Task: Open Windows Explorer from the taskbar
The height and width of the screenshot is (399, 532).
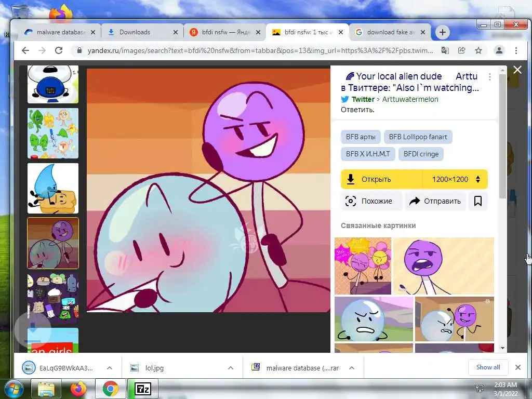Action: point(46,389)
